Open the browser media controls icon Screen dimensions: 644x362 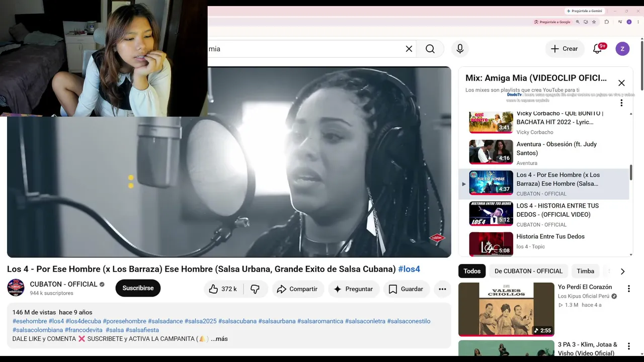tap(619, 22)
